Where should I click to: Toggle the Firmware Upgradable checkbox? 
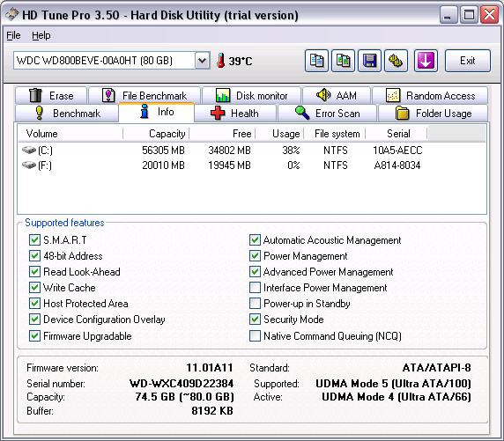34,335
